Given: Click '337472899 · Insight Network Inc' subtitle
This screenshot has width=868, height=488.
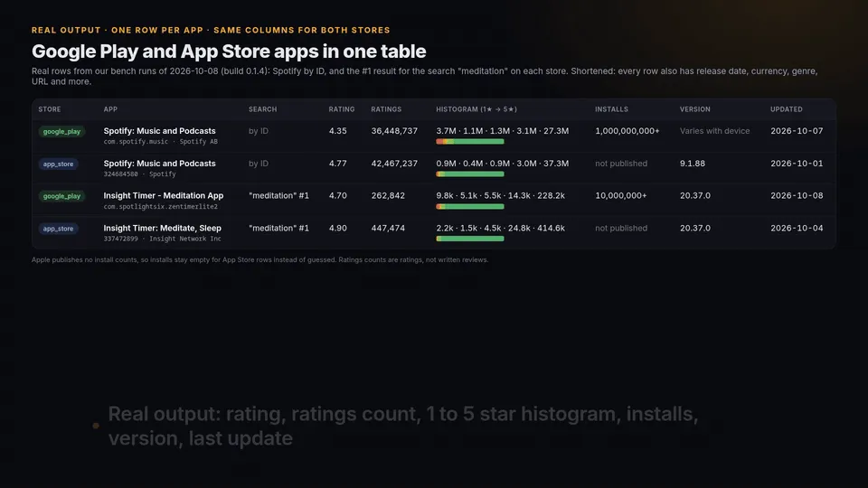Looking at the screenshot, I should pyautogui.click(x=162, y=239).
